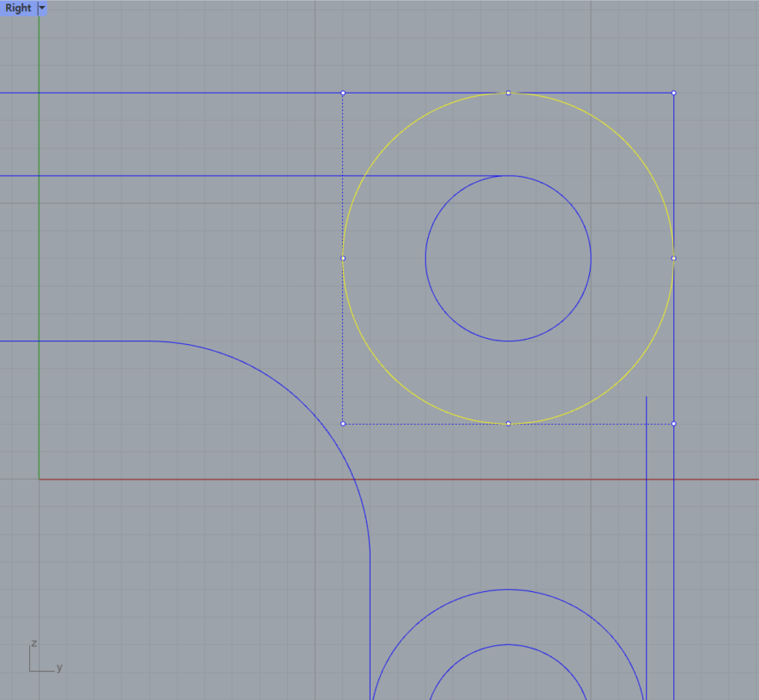
Task: Click the z-y world axis icon
Action: [45, 657]
